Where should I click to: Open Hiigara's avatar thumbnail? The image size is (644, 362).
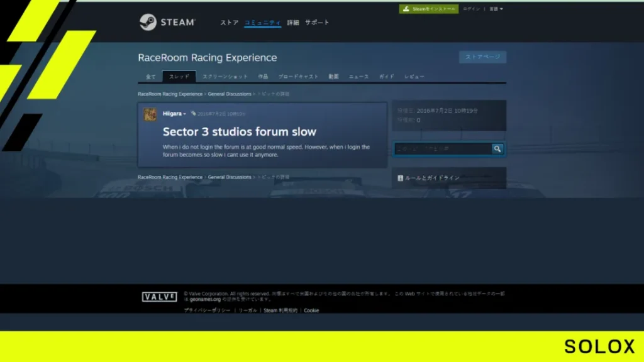tap(150, 114)
